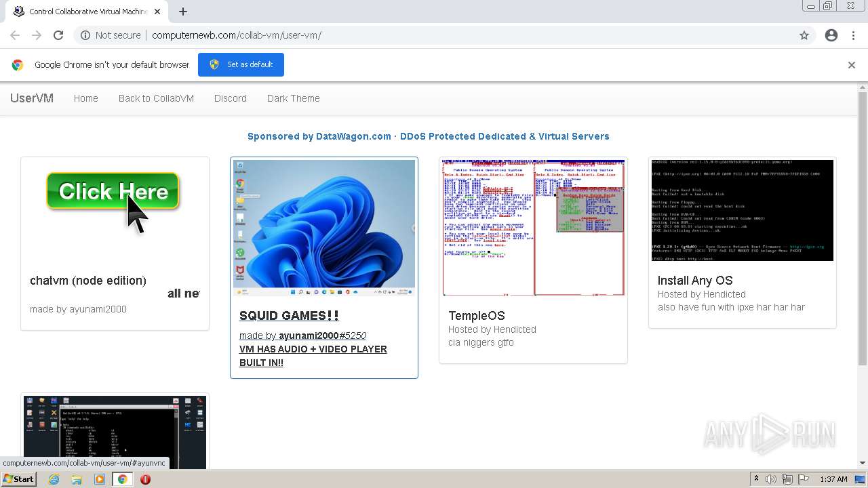Open Windows Explorer folder icon in taskbar
This screenshot has height=488, width=868.
77,479
